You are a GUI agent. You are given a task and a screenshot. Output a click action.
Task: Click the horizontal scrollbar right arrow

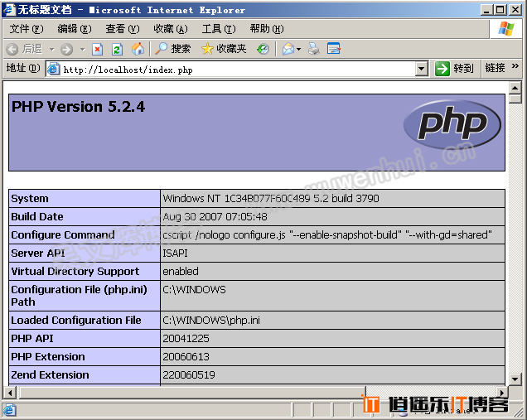(502, 393)
